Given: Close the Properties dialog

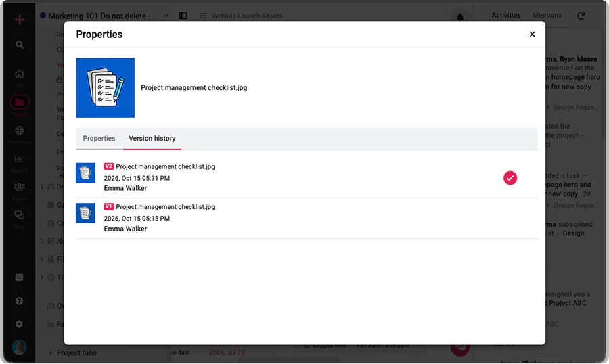Looking at the screenshot, I should 532,35.
